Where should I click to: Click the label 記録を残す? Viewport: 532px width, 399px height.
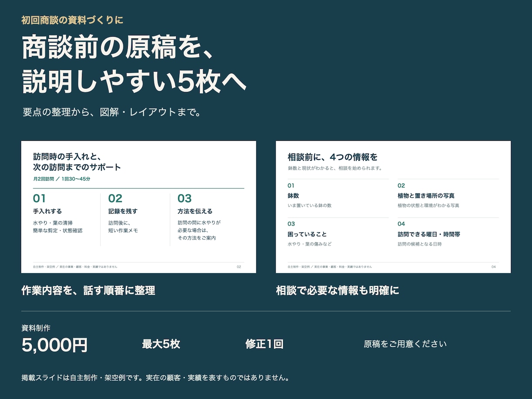tap(123, 211)
